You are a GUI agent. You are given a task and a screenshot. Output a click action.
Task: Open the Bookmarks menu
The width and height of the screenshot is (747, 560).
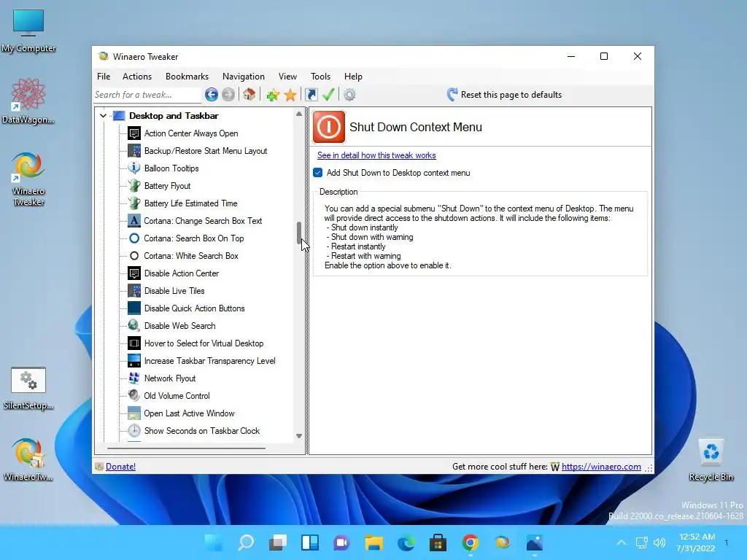pos(187,77)
